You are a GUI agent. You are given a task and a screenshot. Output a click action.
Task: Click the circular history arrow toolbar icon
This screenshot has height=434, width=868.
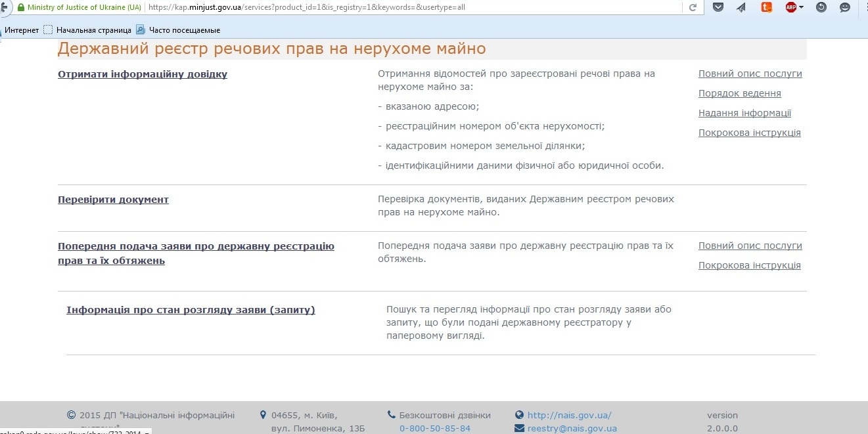pyautogui.click(x=821, y=8)
